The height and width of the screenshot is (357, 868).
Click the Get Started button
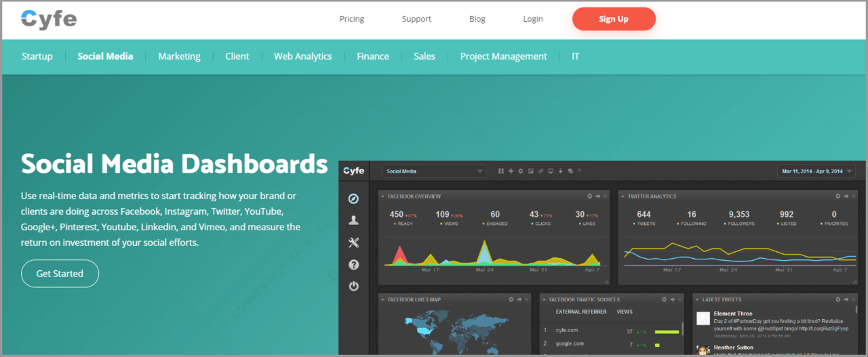(x=60, y=274)
